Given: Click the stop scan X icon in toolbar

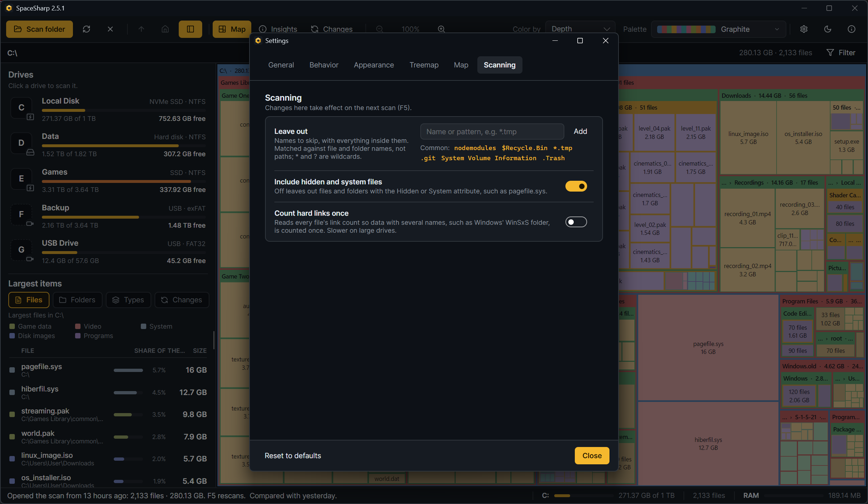Looking at the screenshot, I should 110,29.
